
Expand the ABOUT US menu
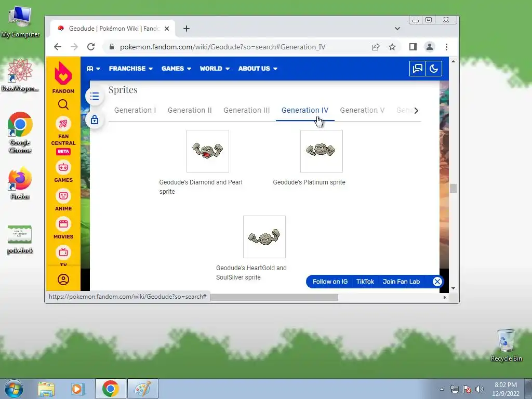pos(258,69)
